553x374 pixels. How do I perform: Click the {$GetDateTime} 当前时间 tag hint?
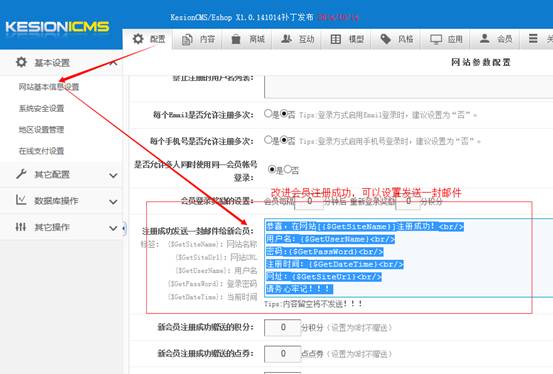(212, 297)
